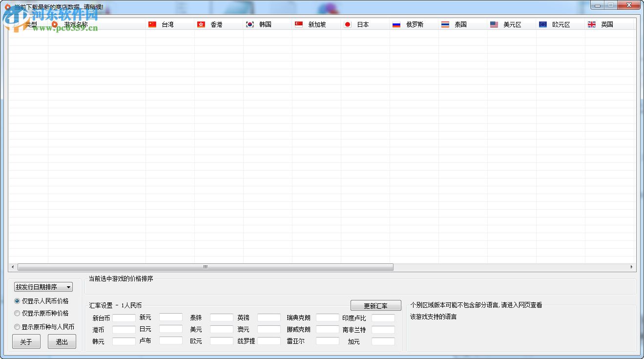Choose 显示原币种与人民币 display mode
Screen dimensions: 644x359
pos(17,326)
